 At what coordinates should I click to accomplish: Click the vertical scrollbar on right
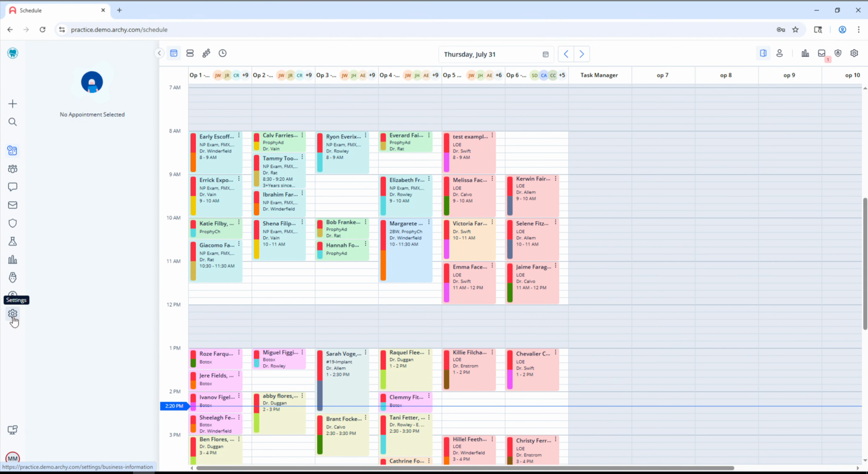865,264
